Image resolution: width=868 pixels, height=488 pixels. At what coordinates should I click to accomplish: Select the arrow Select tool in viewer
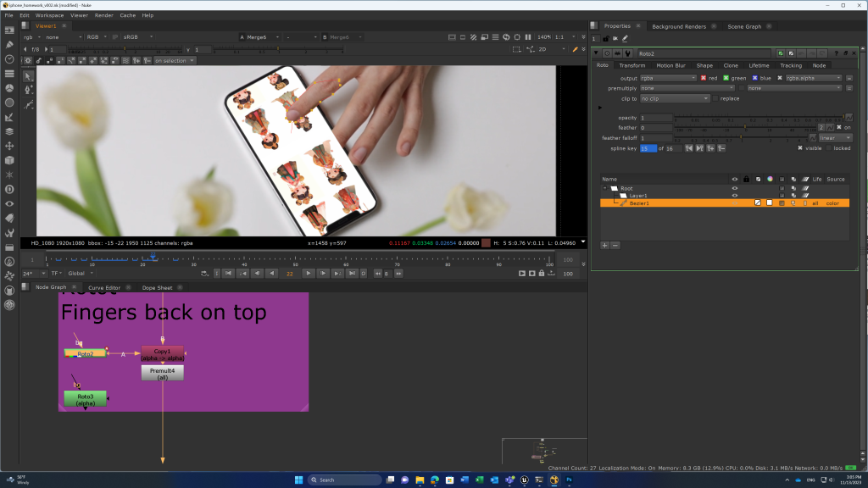[x=28, y=76]
